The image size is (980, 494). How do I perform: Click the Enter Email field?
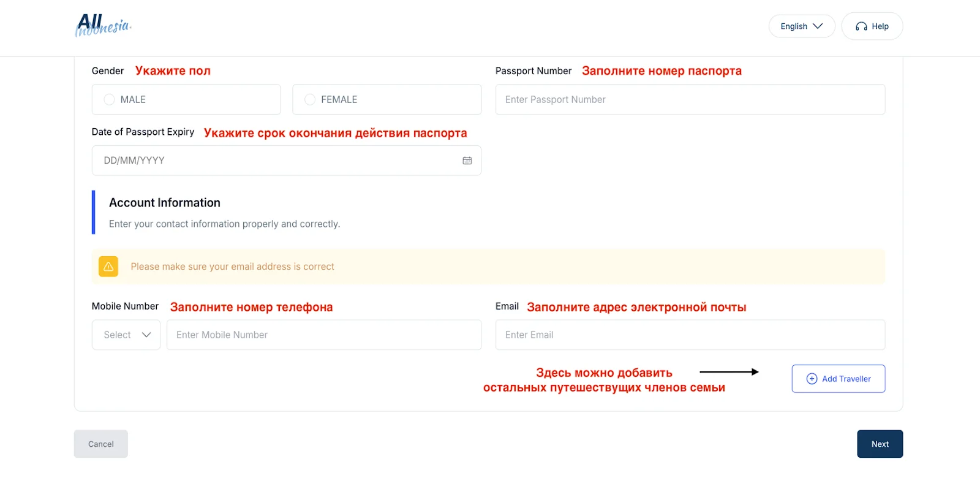pos(690,335)
